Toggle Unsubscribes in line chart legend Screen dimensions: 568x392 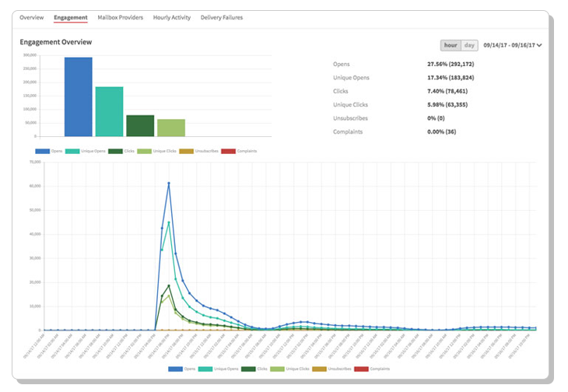point(331,369)
